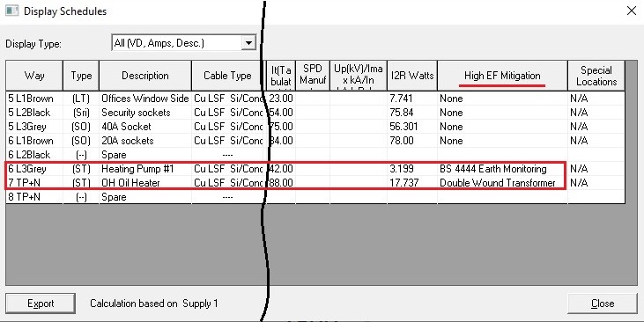Click the Offices Window Side description

[145, 99]
